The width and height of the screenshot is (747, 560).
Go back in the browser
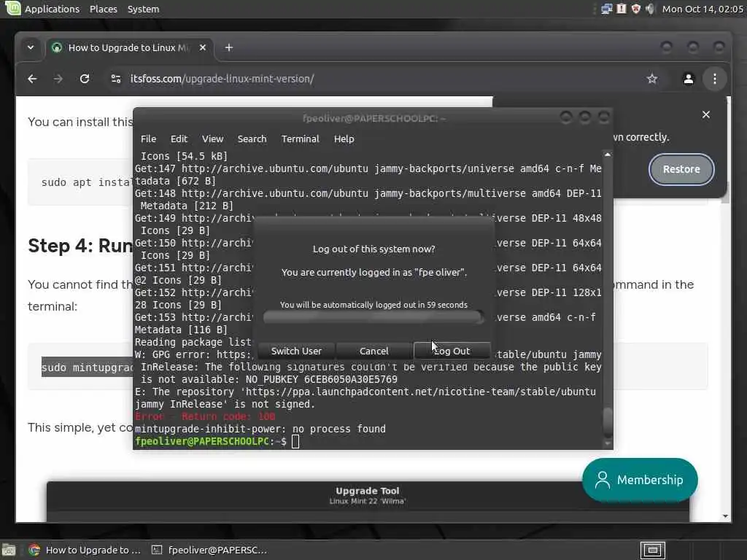pyautogui.click(x=32, y=79)
